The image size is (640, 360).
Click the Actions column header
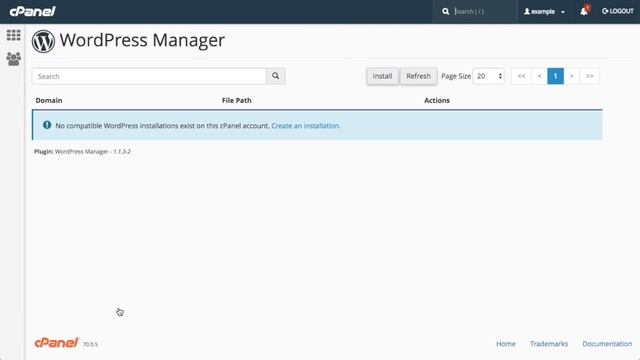(437, 100)
